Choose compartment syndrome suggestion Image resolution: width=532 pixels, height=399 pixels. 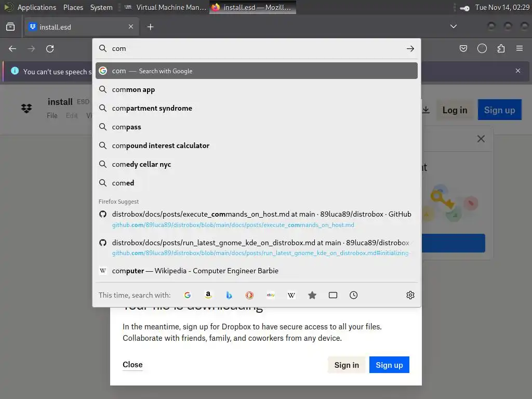[257, 108]
